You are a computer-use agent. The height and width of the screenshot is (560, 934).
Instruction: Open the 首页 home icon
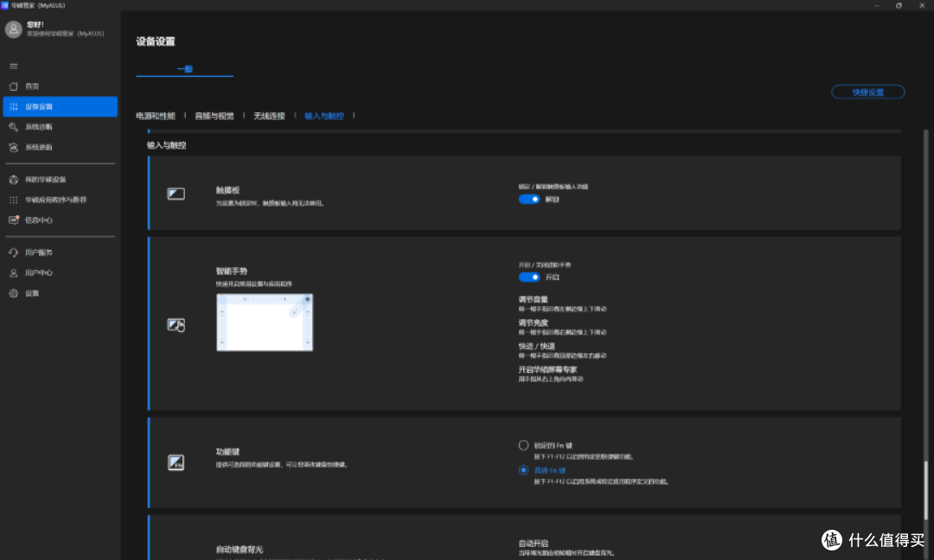tap(14, 86)
